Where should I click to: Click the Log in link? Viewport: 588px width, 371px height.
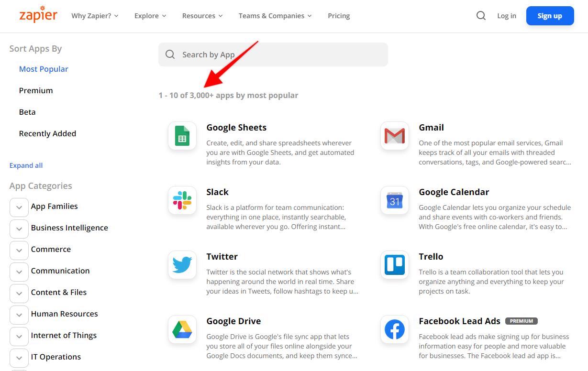click(507, 16)
